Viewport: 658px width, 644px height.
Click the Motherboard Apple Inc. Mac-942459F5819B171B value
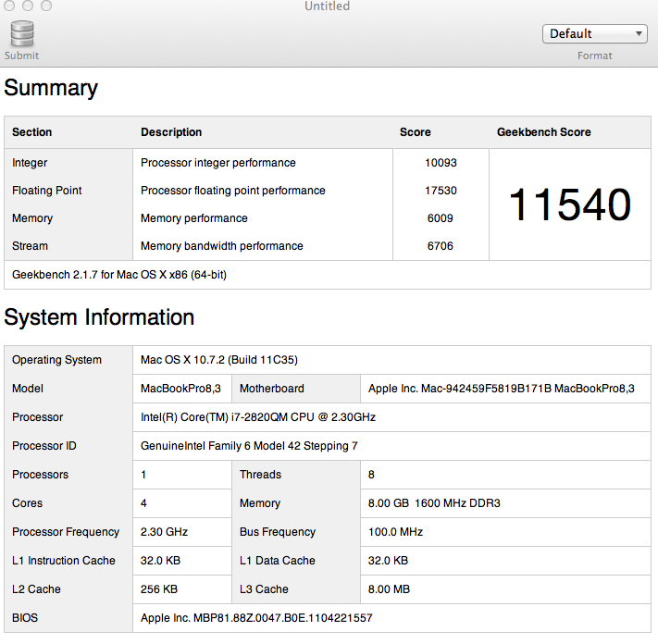coord(501,389)
